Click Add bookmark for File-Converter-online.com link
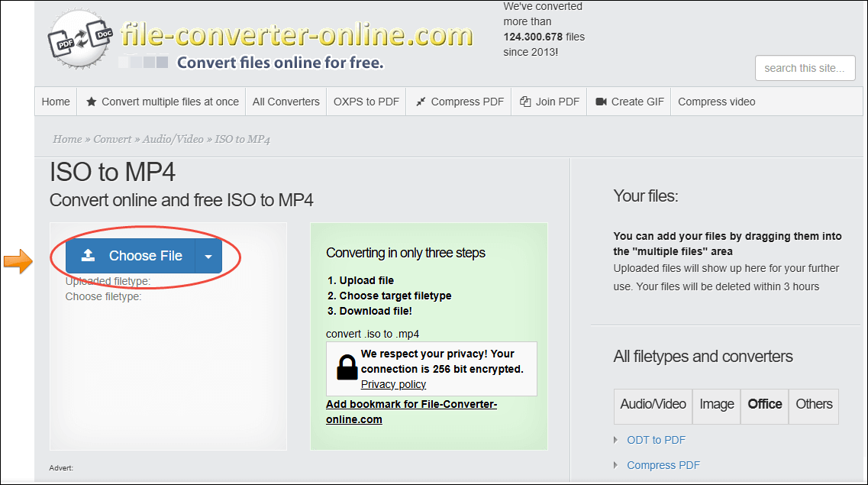The image size is (868, 485). pos(411,412)
